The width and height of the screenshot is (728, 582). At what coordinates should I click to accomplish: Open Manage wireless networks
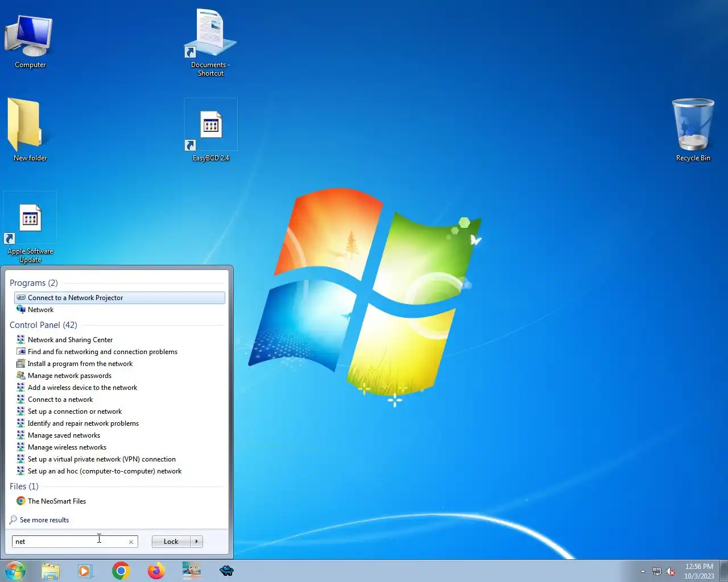coord(119,447)
